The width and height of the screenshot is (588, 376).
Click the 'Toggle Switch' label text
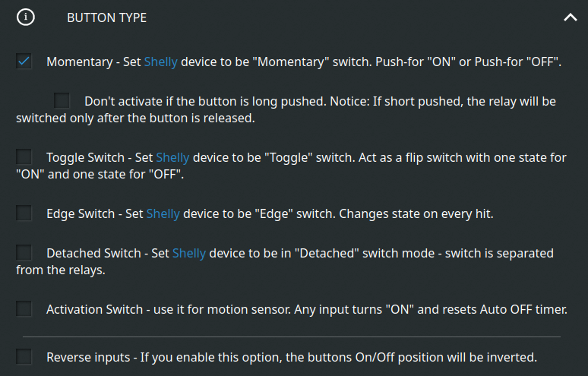click(x=86, y=158)
